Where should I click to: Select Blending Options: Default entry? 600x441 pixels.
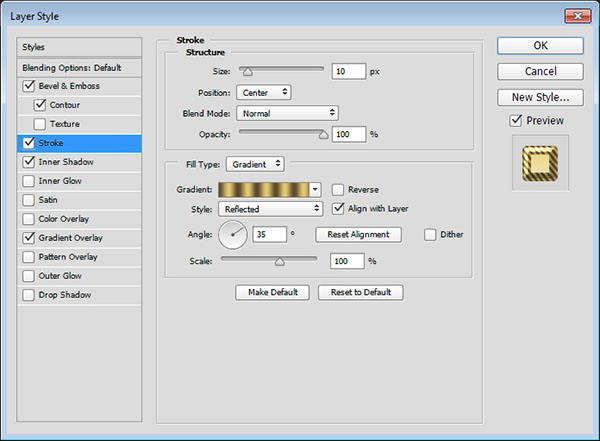(71, 67)
